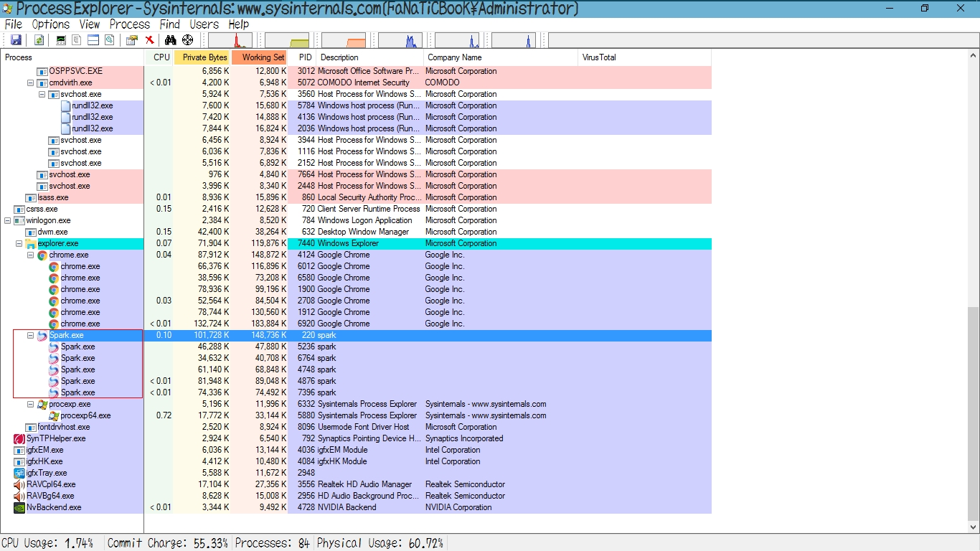Sort by the Process column header
This screenshot has width=980, height=551.
(x=72, y=57)
